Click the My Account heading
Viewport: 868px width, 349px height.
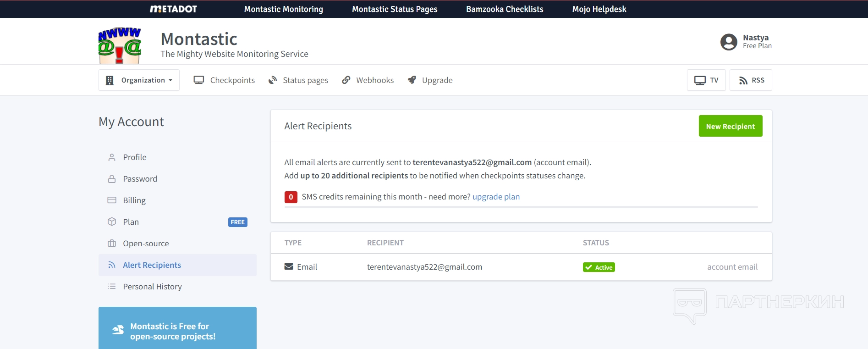point(131,122)
